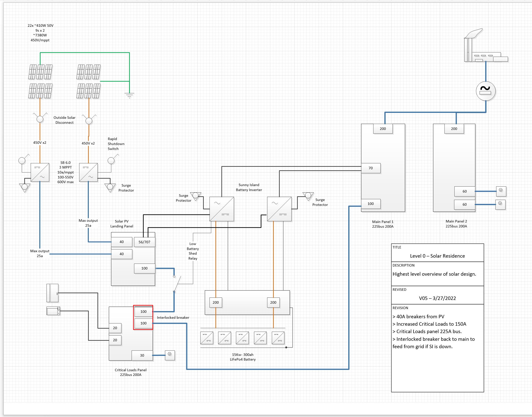Image resolution: width=532 pixels, height=417 pixels.
Task: Click the left SB 6.0 inverter symbol
Action: [40, 172]
